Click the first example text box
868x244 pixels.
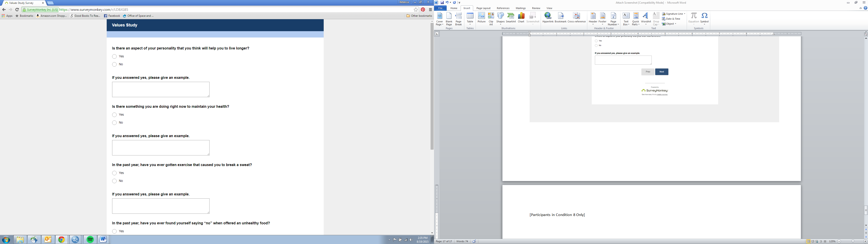click(x=160, y=89)
